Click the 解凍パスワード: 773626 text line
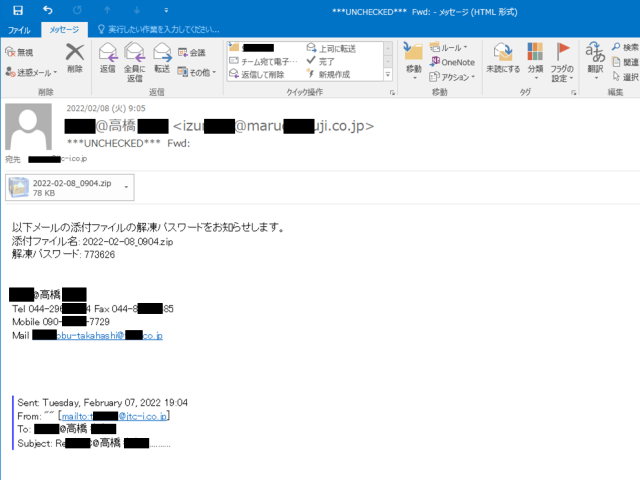 click(63, 254)
